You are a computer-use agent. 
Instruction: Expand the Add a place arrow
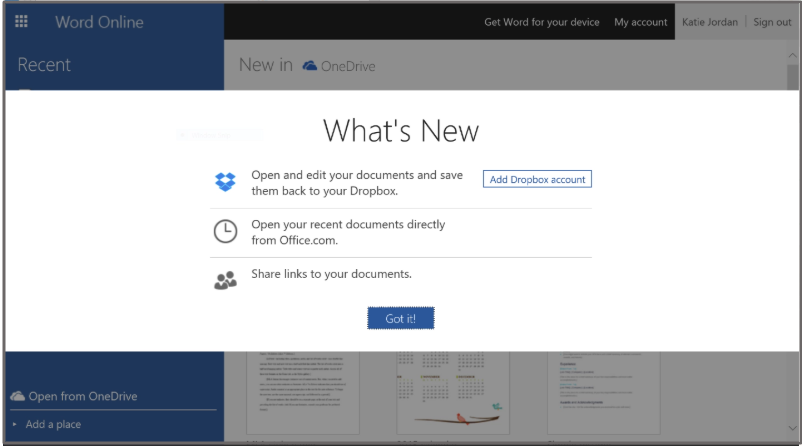[14, 424]
